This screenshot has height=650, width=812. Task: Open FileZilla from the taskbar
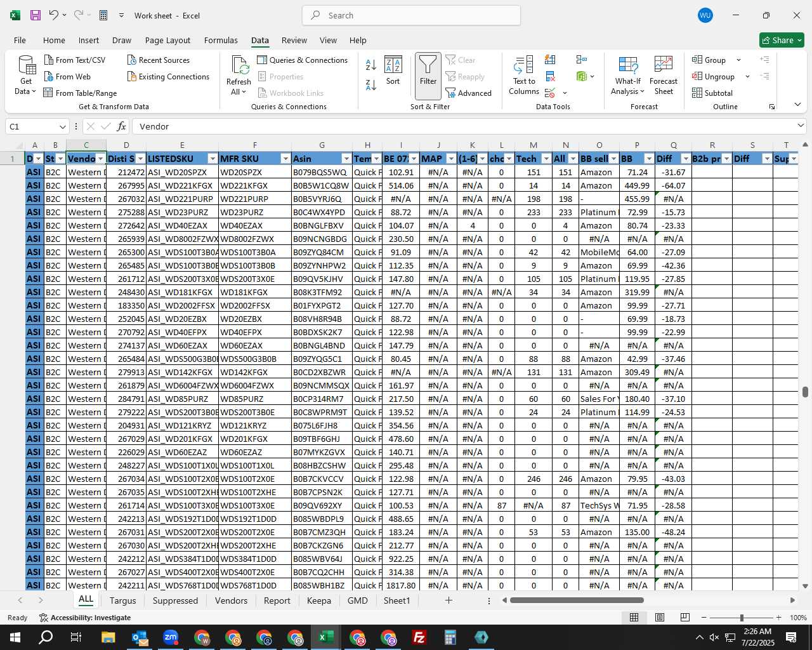coord(419,637)
